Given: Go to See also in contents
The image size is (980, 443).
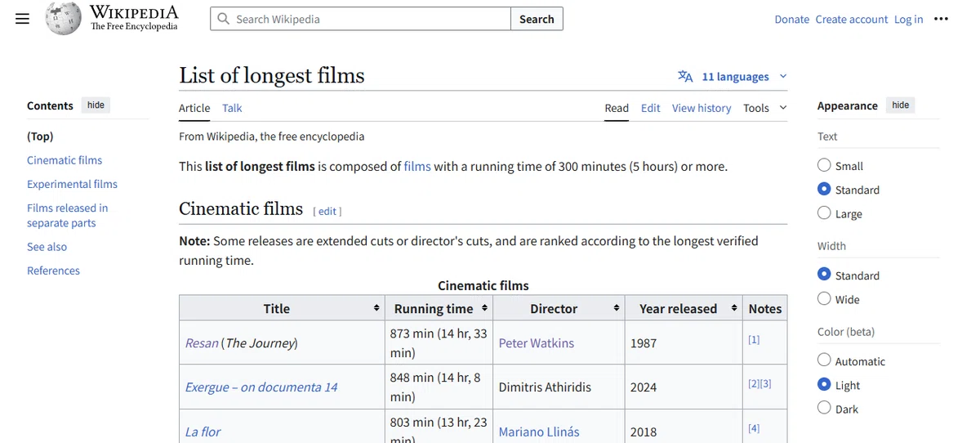Looking at the screenshot, I should (47, 247).
